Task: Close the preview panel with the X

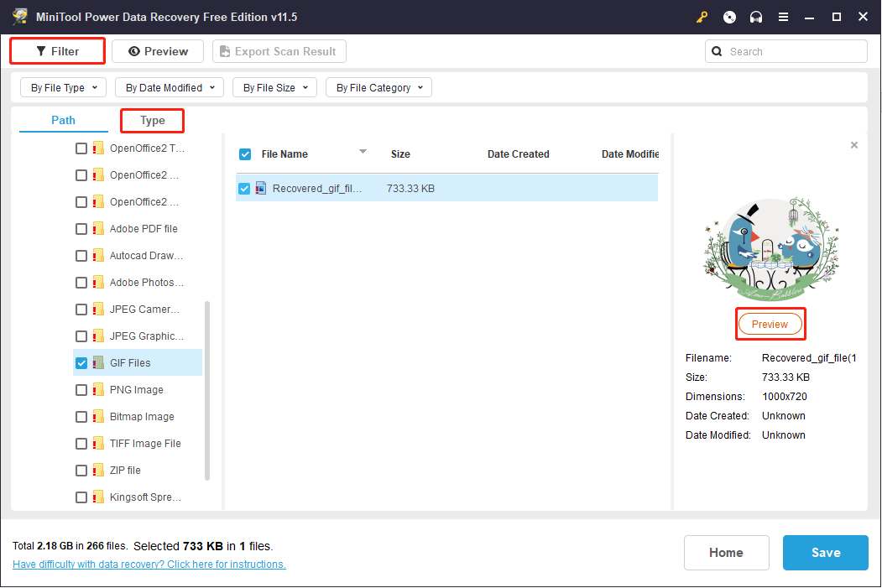Action: pos(853,145)
